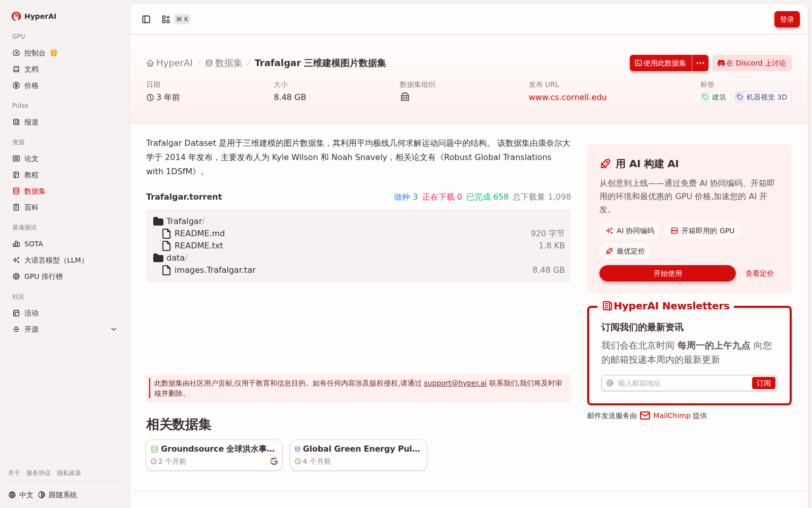The image size is (812, 508).
Task: Click the rocket icon by 用 AI 构建 AI
Action: point(605,164)
